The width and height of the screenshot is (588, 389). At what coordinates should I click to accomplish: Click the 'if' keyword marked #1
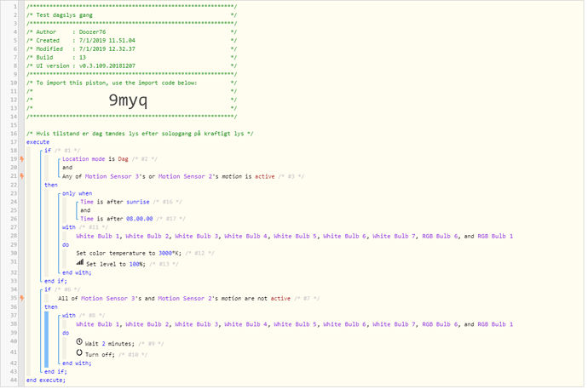tap(48, 151)
